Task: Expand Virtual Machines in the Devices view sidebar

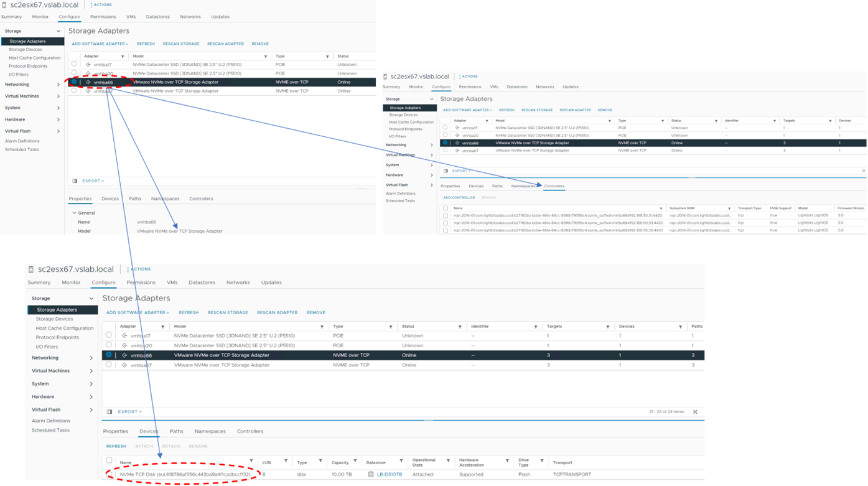Action: tap(91, 371)
